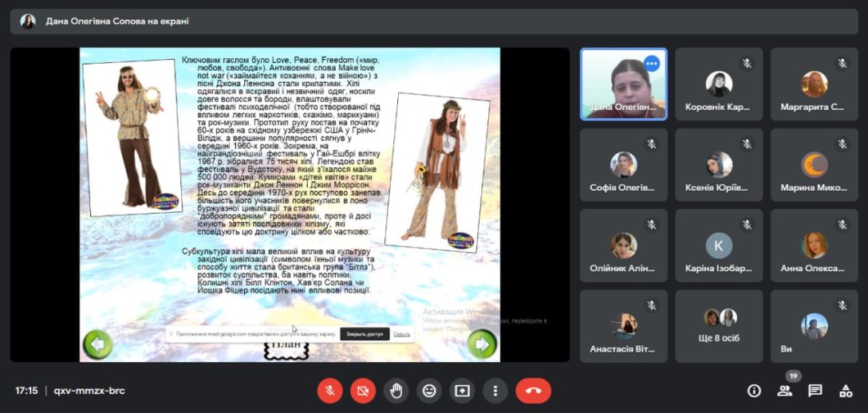Click the Анна Олекса... name label
This screenshot has height=413, width=868.
(x=813, y=268)
